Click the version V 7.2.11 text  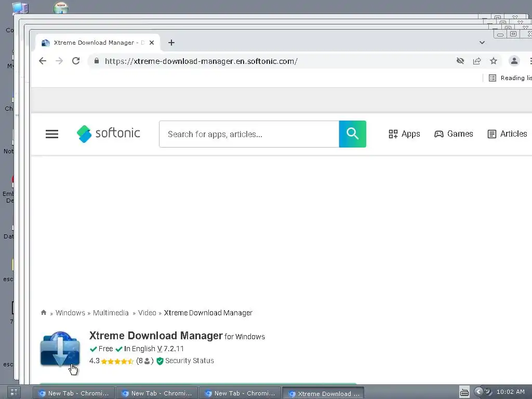pyautogui.click(x=170, y=349)
